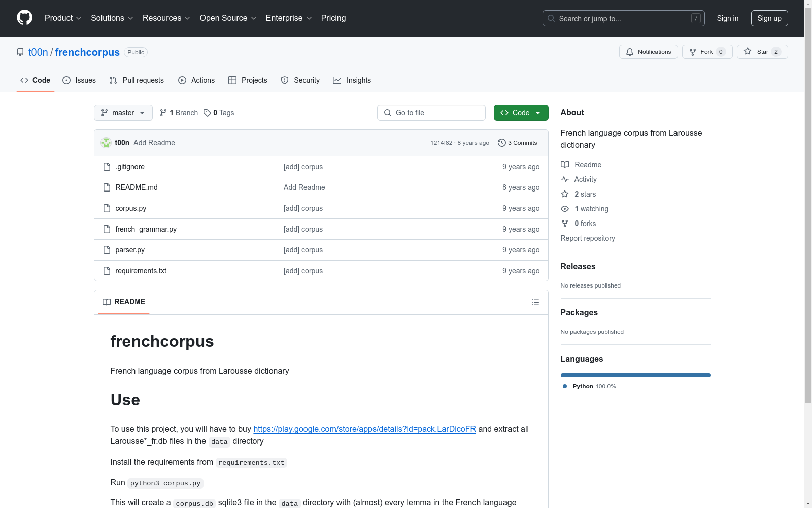Focus the Search or jump to field
This screenshot has height=508, width=812.
[x=623, y=18]
